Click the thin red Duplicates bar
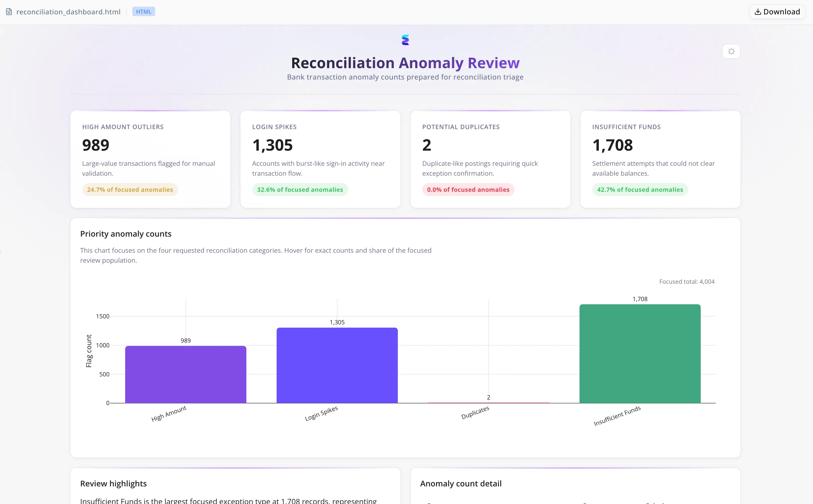Viewport: 813px width, 504px height. click(489, 403)
